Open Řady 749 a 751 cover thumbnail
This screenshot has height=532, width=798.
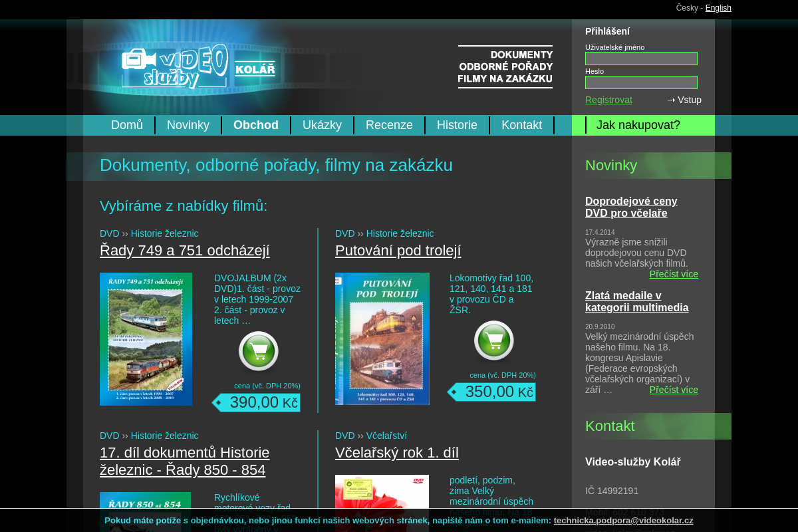[146, 339]
